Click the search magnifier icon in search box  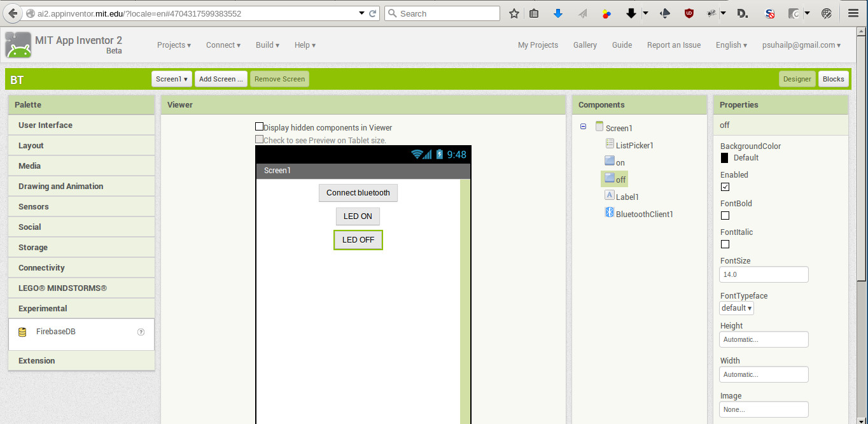(393, 13)
